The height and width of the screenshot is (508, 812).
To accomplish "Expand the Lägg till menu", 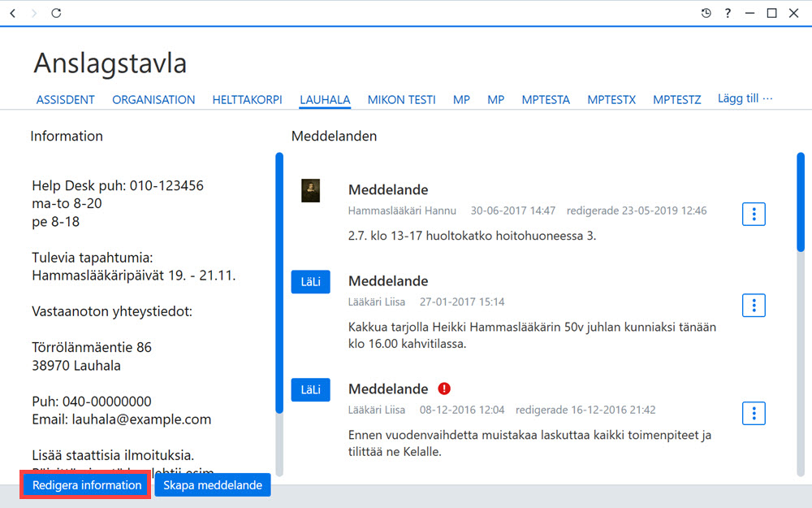I will [745, 98].
